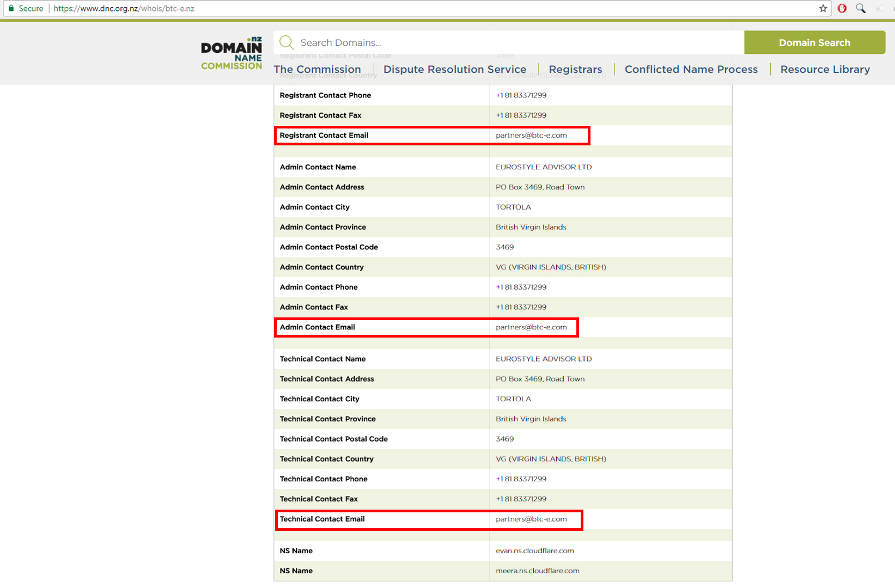Select the Admin Contact Fax label

point(314,308)
